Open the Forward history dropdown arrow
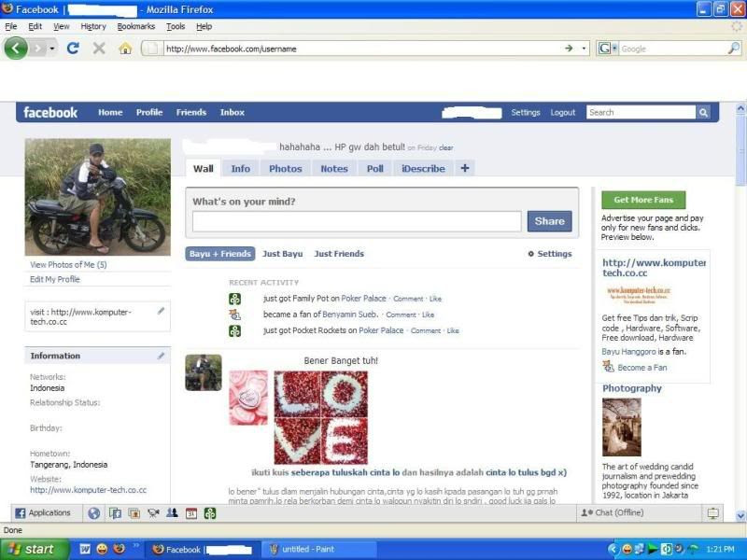The image size is (747, 560). [52, 49]
